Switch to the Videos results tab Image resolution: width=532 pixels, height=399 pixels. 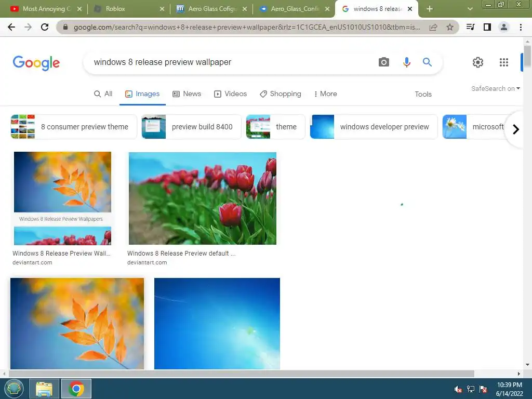230,94
